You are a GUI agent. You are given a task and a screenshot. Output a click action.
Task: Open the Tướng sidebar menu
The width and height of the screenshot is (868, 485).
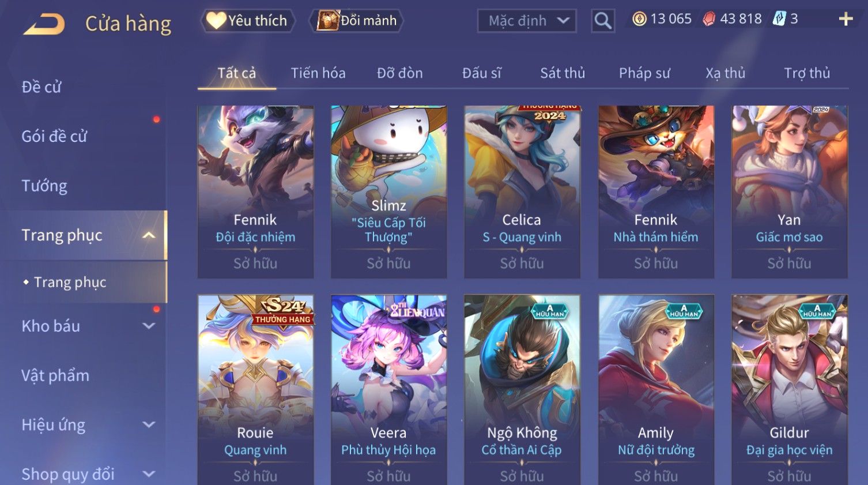point(44,186)
